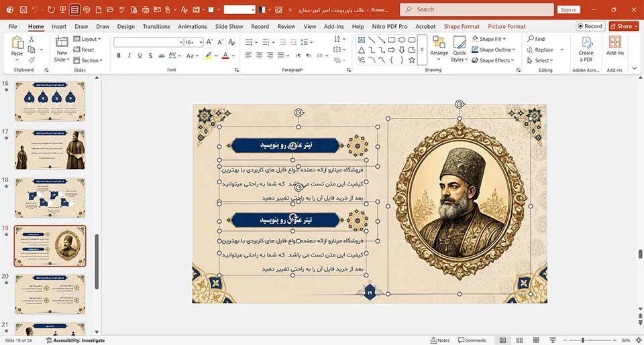The width and height of the screenshot is (644, 345).
Task: Toggle Italic formatting
Action: [129, 56]
